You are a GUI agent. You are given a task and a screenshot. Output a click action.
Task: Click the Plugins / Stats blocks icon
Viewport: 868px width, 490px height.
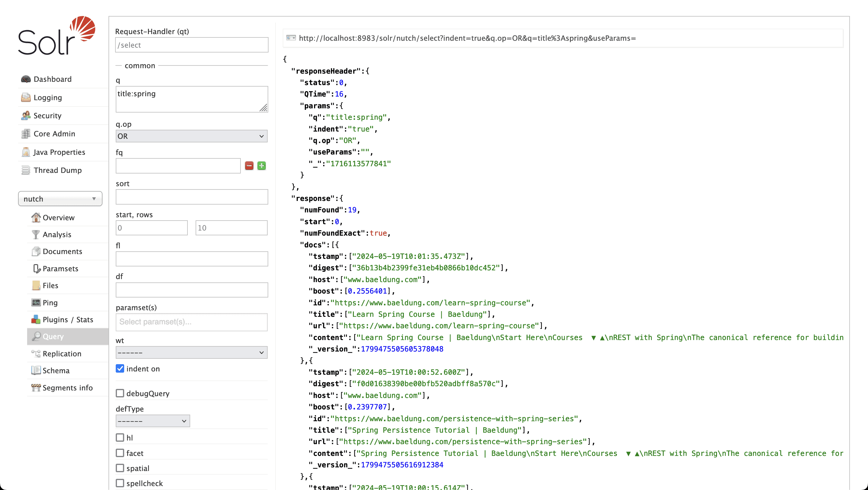coord(35,319)
